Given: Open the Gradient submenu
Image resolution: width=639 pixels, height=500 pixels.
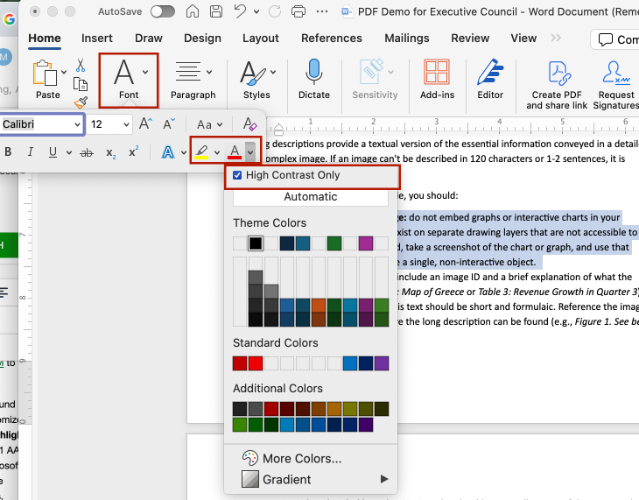Looking at the screenshot, I should click(x=311, y=479).
